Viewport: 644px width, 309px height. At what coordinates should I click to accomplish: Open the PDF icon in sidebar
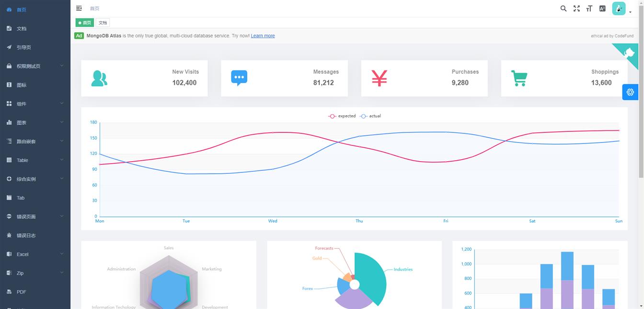9,292
